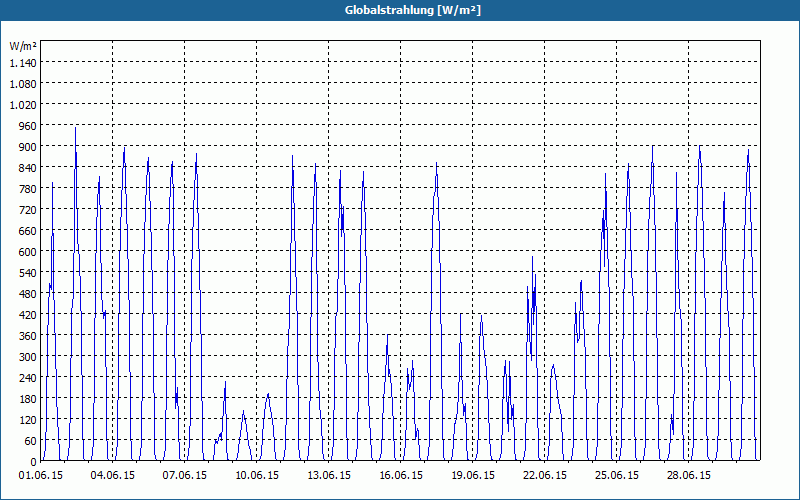Click the 07.06.15 date label
Screen dimensions: 800x500
point(185,476)
